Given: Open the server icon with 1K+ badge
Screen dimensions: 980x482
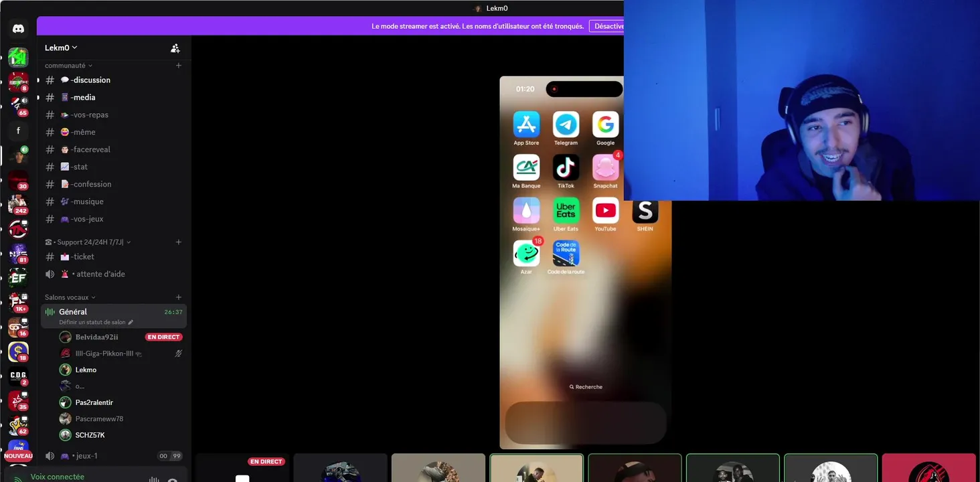Looking at the screenshot, I should 18,303.
